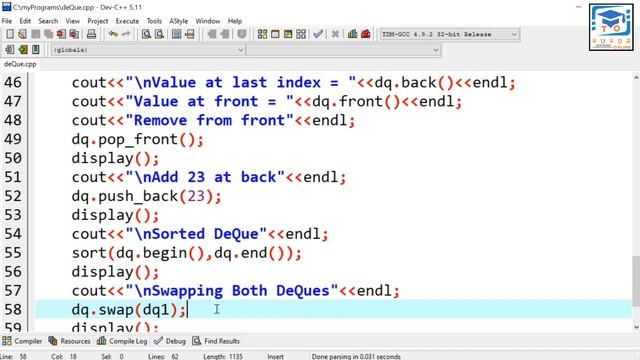This screenshot has height=360, width=640.
Task: Click the "sort(dq.begin(),dq.end());" line
Action: tap(187, 253)
